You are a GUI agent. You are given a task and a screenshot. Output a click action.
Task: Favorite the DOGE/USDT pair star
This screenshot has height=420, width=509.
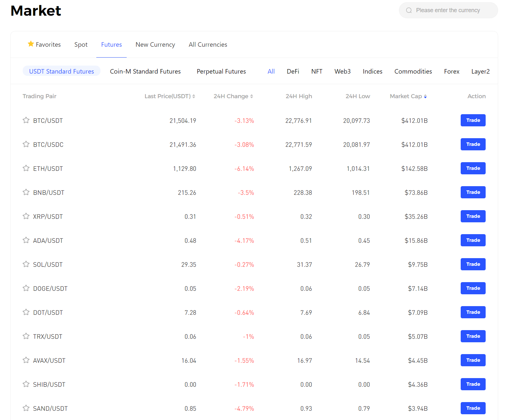pyautogui.click(x=26, y=288)
